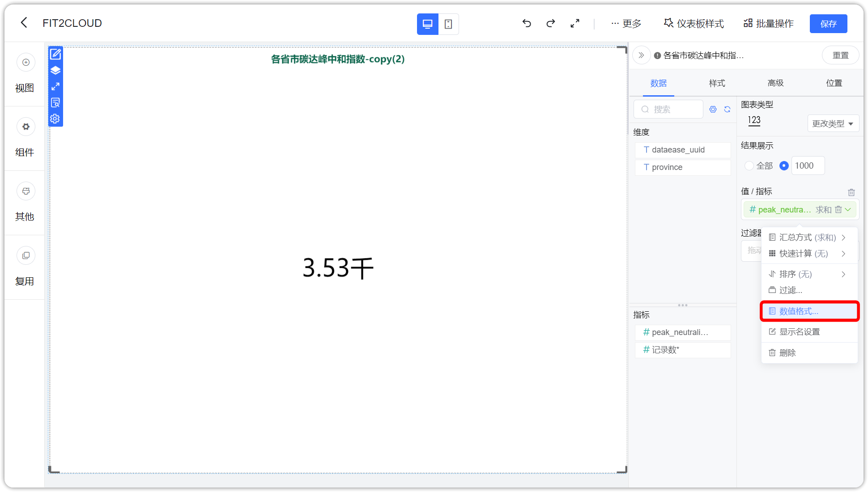Remove peak_neutra field using its trash icon
This screenshot has width=868, height=492.
point(838,209)
